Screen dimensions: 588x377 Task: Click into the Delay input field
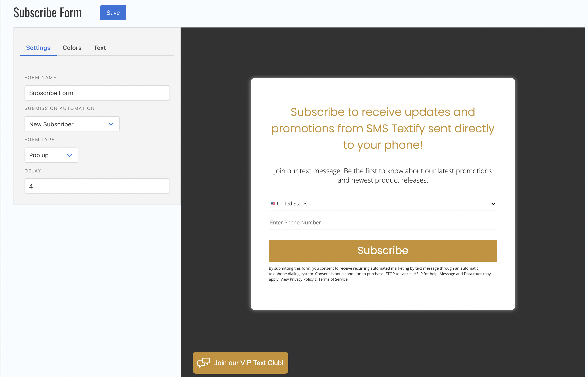tap(97, 186)
